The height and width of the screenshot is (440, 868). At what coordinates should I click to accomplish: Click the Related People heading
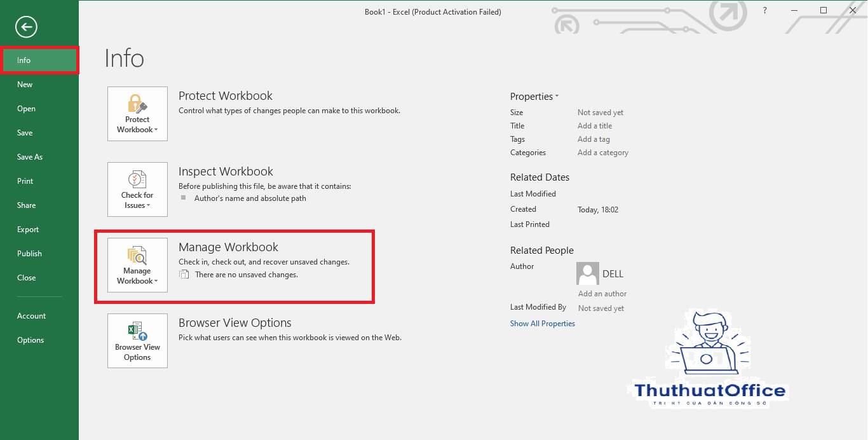(x=542, y=251)
